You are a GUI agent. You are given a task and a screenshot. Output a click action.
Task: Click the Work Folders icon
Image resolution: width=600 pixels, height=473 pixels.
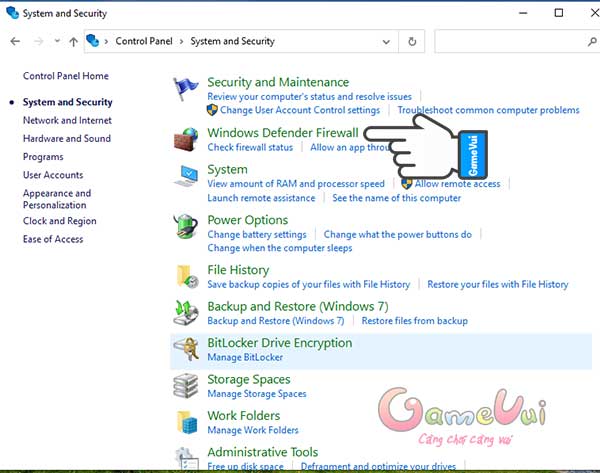(187, 422)
